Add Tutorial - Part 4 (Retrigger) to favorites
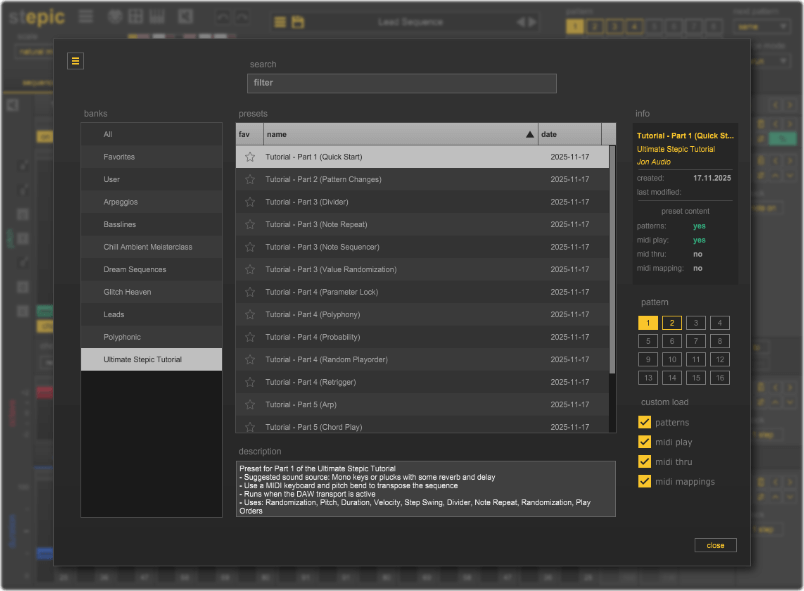This screenshot has height=591, width=804. (249, 382)
